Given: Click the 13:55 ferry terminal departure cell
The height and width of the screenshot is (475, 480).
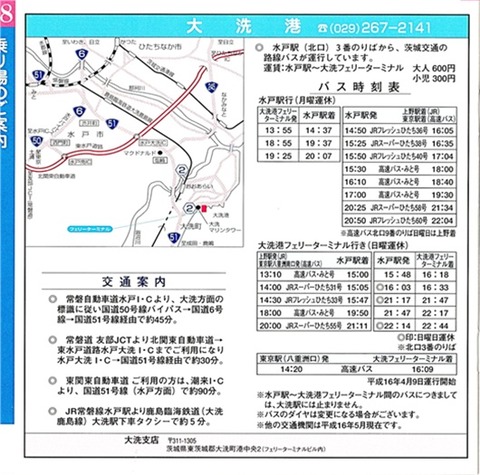Looking at the screenshot, I should (x=278, y=130).
